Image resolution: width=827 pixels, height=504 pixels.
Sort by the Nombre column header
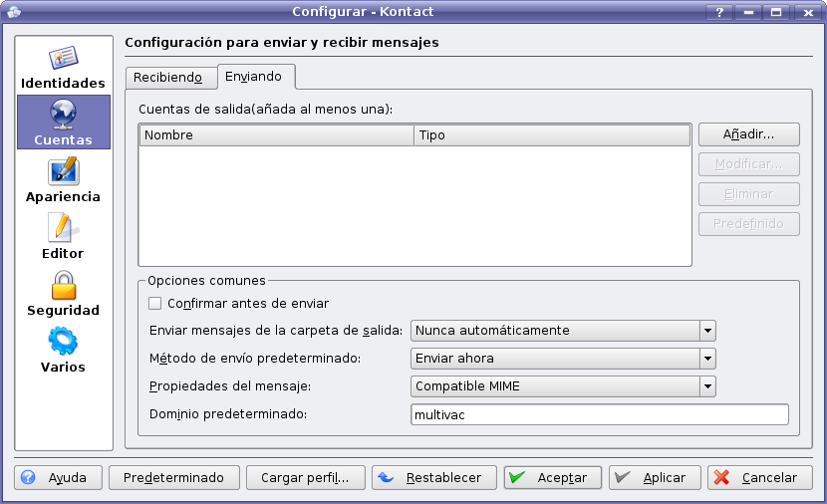click(276, 135)
